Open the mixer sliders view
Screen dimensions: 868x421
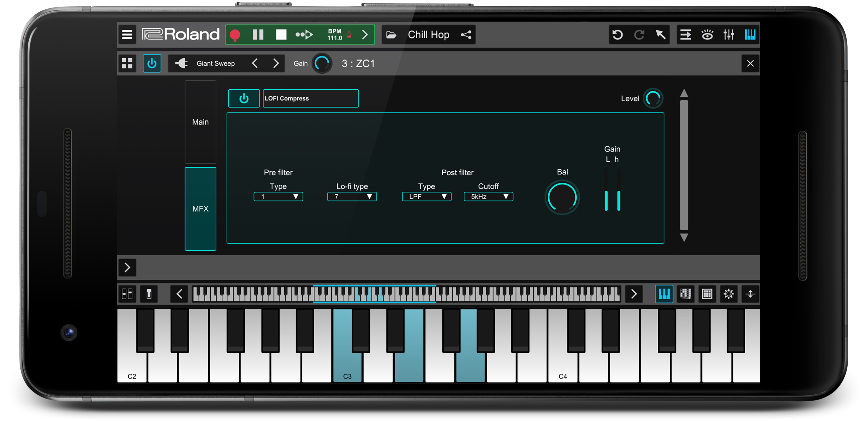[729, 34]
